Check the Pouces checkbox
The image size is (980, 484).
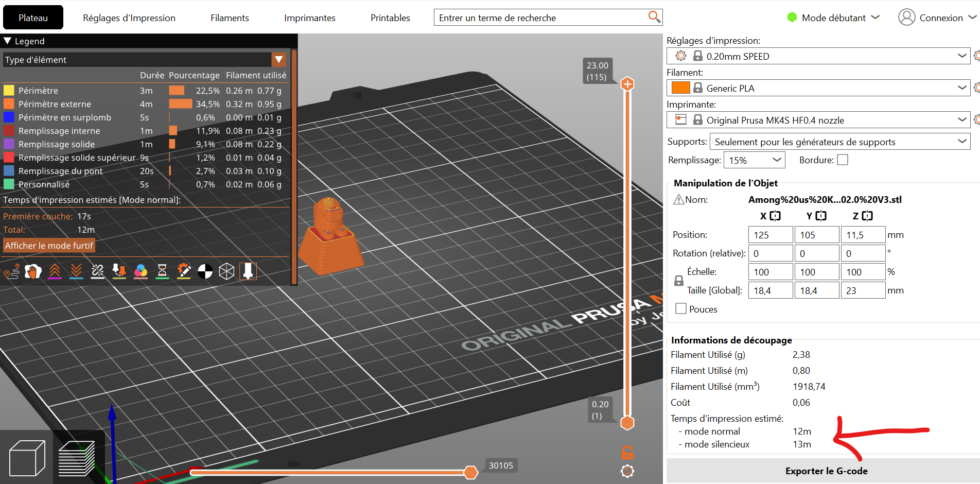coord(681,309)
